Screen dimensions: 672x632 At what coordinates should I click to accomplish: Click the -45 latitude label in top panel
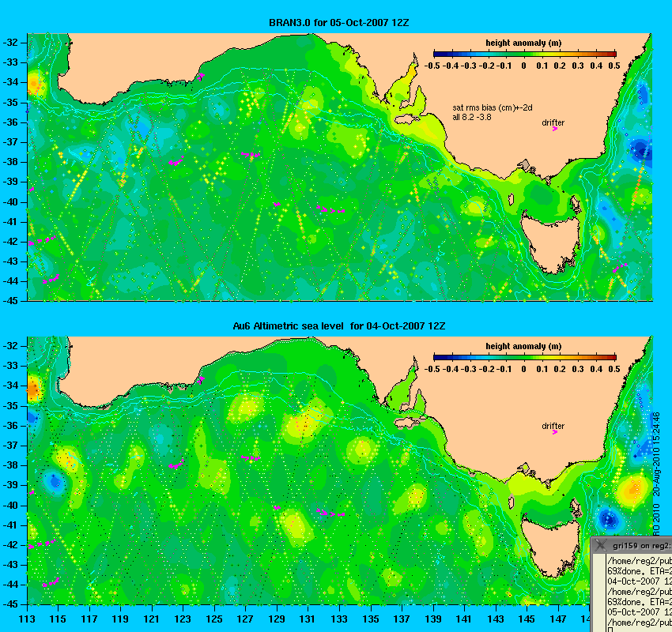11,300
